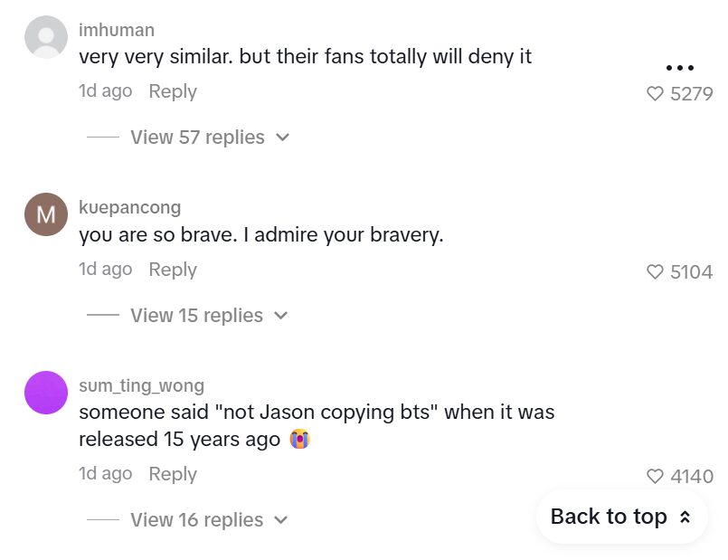728x560 pixels.
Task: Reply to kuepancong's comment
Action: click(x=173, y=270)
